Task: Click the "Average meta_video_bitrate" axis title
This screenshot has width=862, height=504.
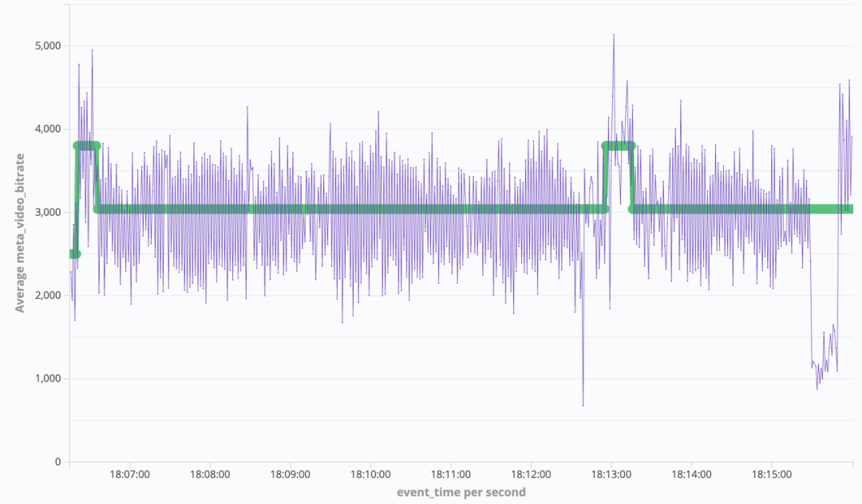Action: pyautogui.click(x=20, y=222)
